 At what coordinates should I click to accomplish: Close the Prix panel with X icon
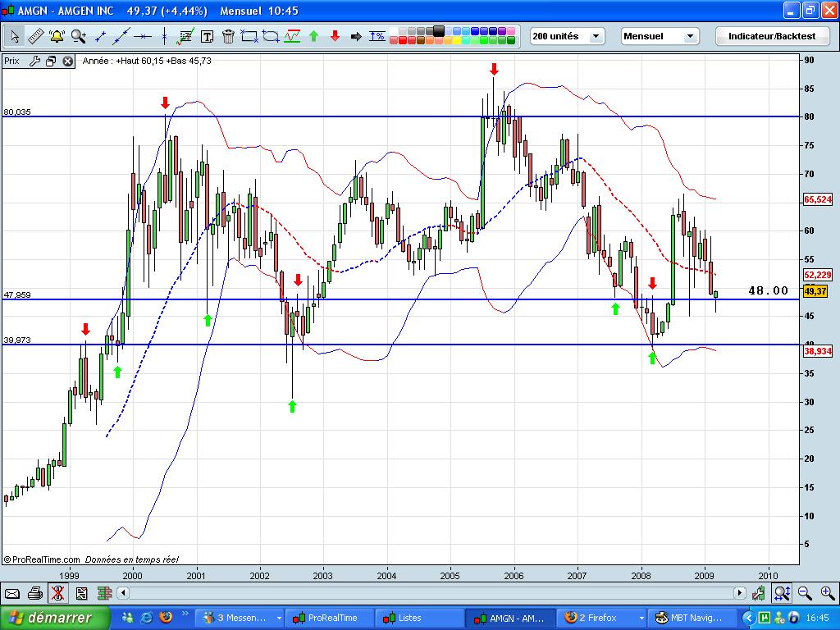coord(67,61)
